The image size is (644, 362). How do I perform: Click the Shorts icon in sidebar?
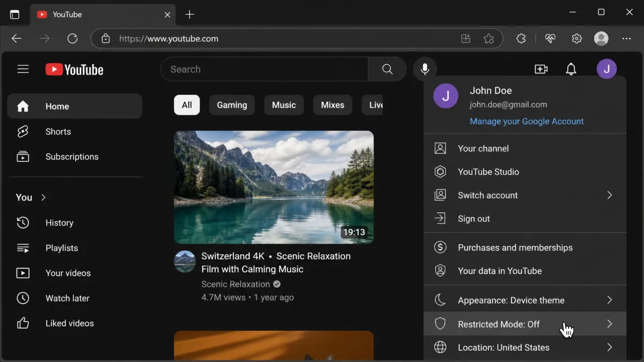pyautogui.click(x=23, y=131)
